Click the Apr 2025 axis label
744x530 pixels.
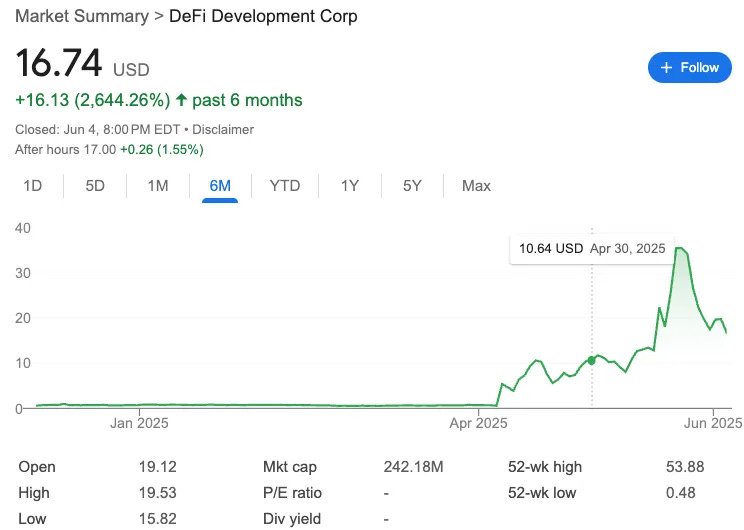[x=478, y=423]
